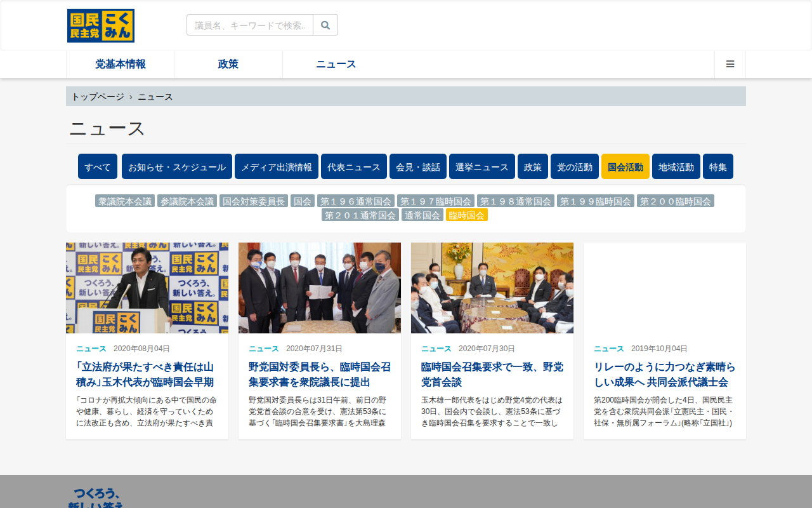This screenshot has width=812, height=508.
Task: Open article 「立法府が果たすべき責任は山積み」
Action: click(x=145, y=374)
